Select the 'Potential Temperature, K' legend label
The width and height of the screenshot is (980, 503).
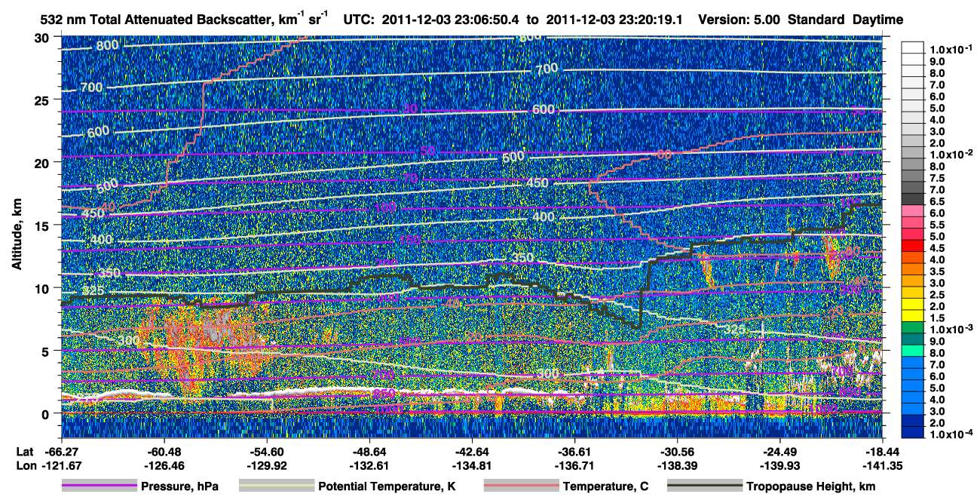[387, 486]
